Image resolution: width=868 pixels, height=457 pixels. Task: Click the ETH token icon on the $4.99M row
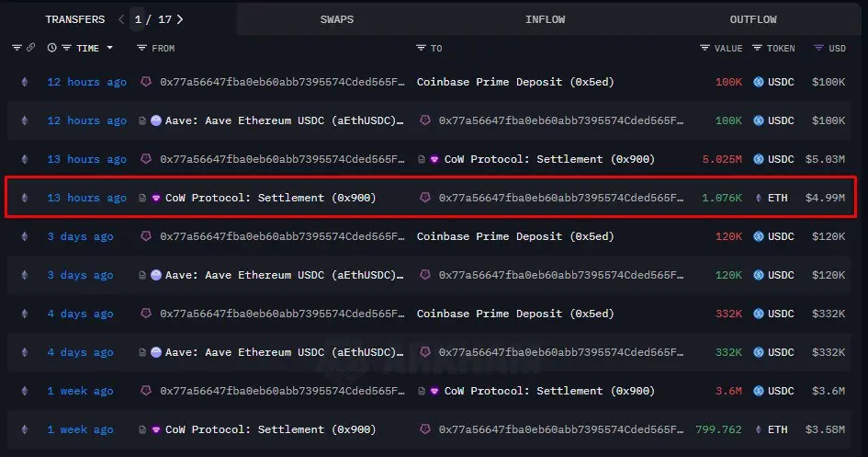coord(759,198)
